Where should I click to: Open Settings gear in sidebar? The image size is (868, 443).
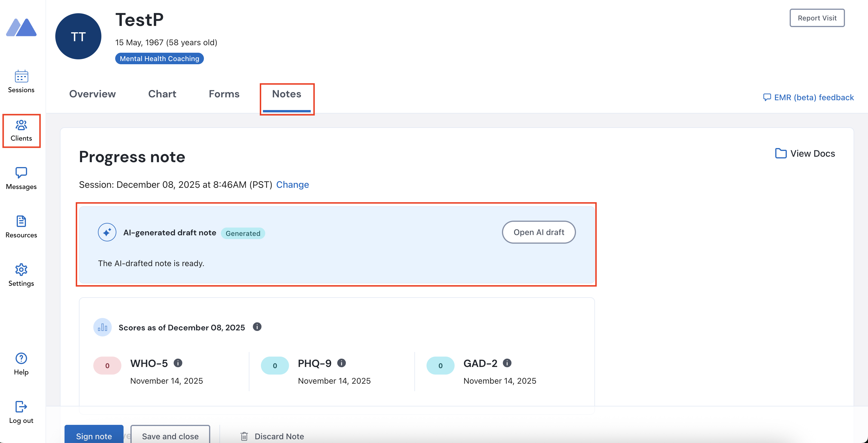(21, 270)
